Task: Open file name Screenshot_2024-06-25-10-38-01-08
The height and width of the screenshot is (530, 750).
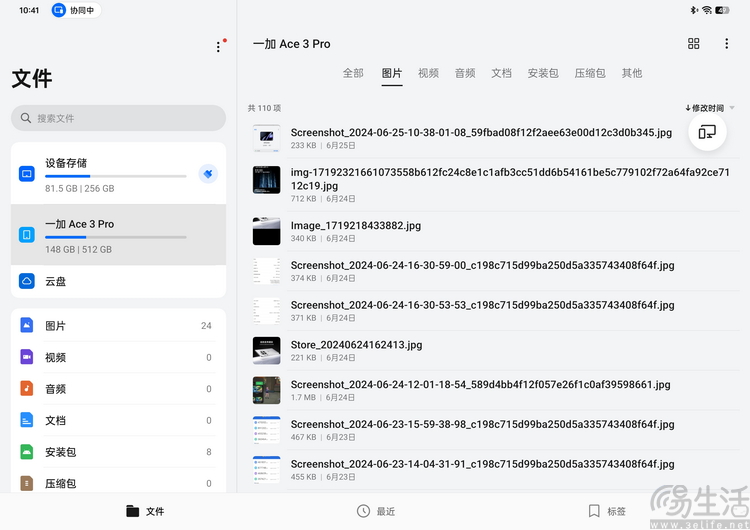Action: 481,132
